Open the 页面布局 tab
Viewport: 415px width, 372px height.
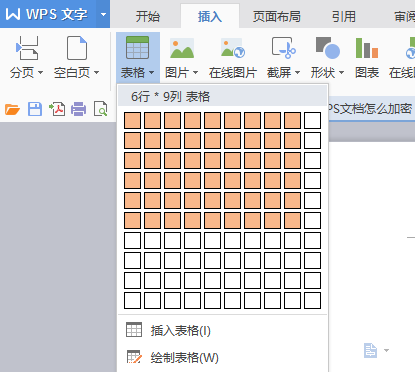click(276, 16)
